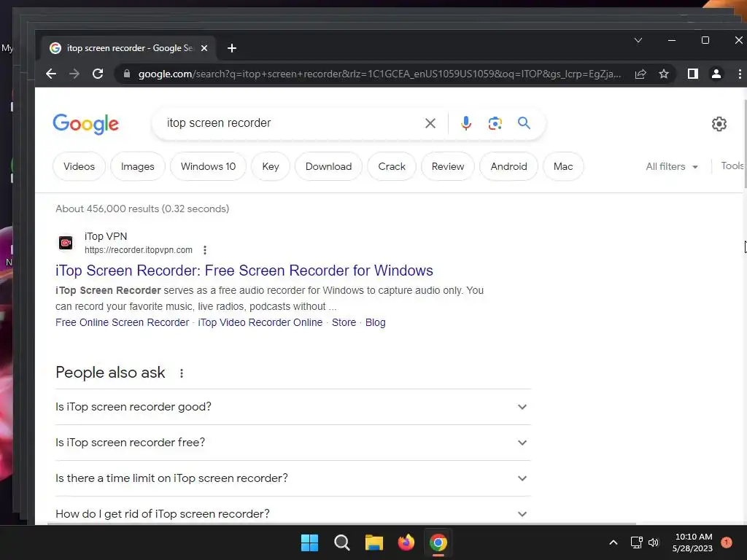The width and height of the screenshot is (747, 560).
Task: Click the iTop VPN site name
Action: (x=106, y=236)
